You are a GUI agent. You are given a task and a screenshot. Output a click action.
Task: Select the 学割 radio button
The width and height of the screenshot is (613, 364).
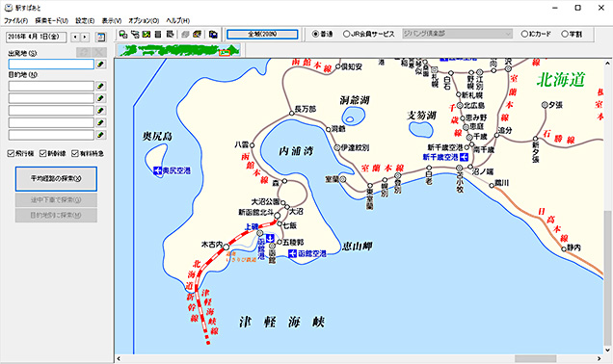(x=565, y=34)
